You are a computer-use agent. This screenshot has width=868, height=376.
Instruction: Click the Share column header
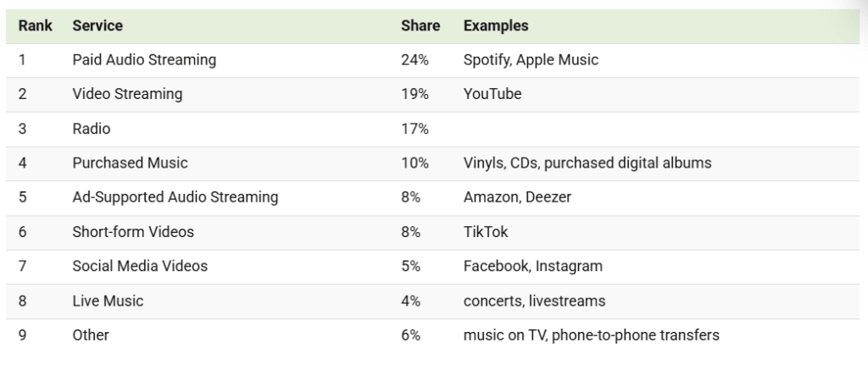[420, 25]
